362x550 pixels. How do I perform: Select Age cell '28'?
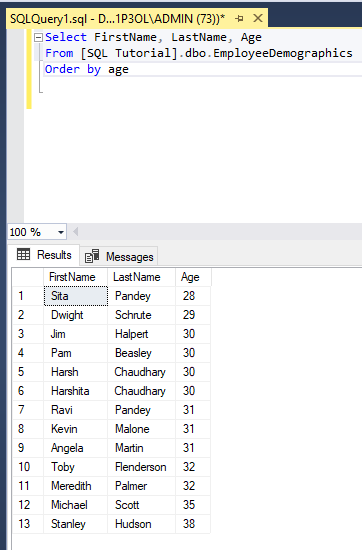pyautogui.click(x=193, y=296)
